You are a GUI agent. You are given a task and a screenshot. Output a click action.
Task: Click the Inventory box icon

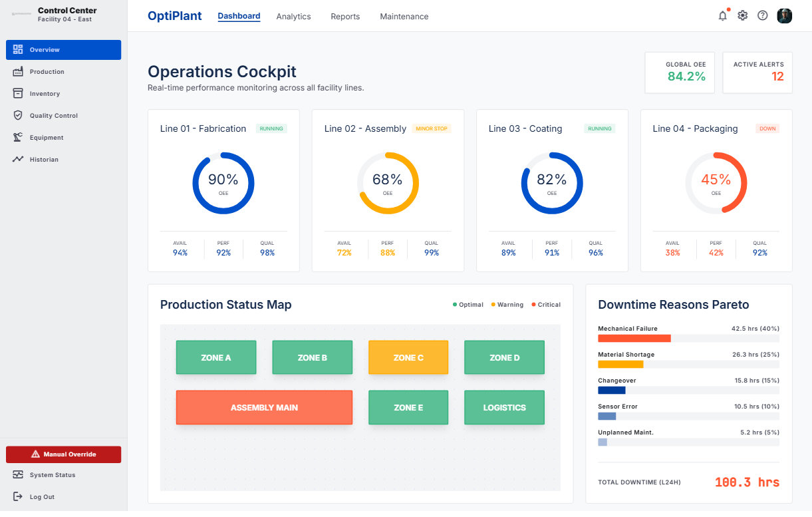coord(18,93)
